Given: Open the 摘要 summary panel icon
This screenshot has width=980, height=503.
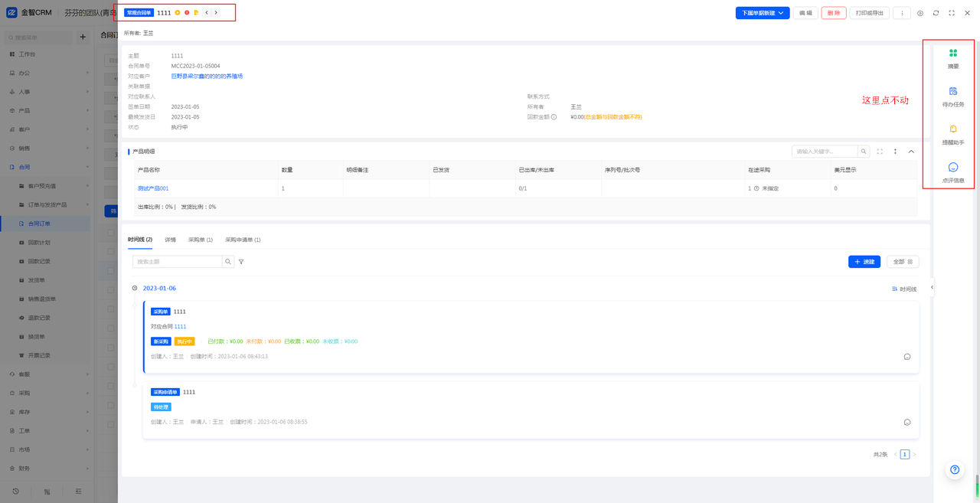Looking at the screenshot, I should tap(953, 54).
